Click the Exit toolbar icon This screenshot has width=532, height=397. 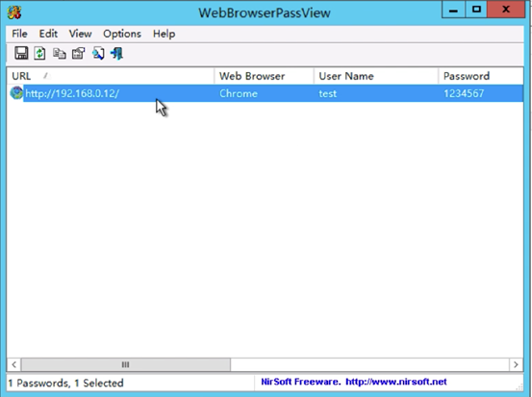point(117,53)
